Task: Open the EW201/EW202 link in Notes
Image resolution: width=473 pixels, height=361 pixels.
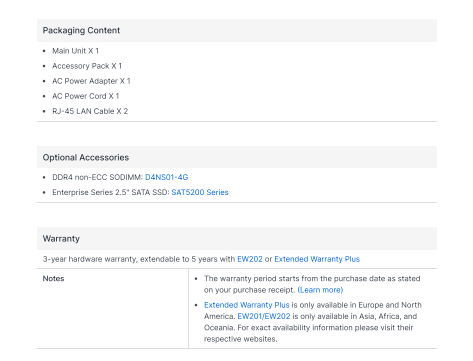Action: pos(264,316)
